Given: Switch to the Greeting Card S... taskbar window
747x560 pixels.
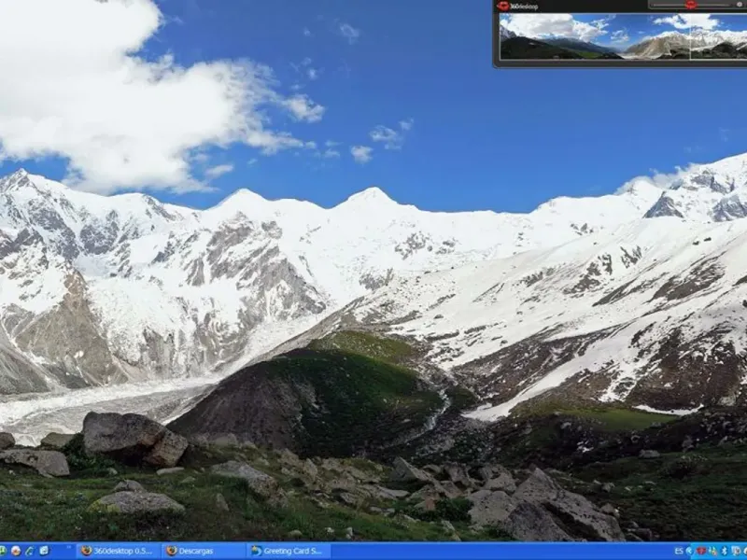Looking at the screenshot, I should pos(288,551).
